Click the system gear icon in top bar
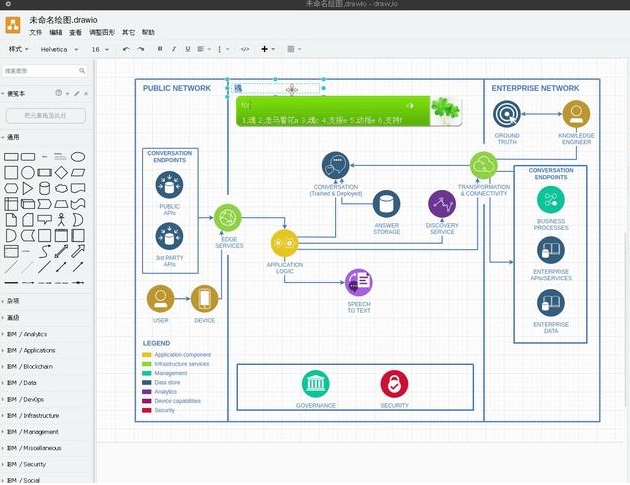This screenshot has height=485, width=630. [x=8, y=4]
